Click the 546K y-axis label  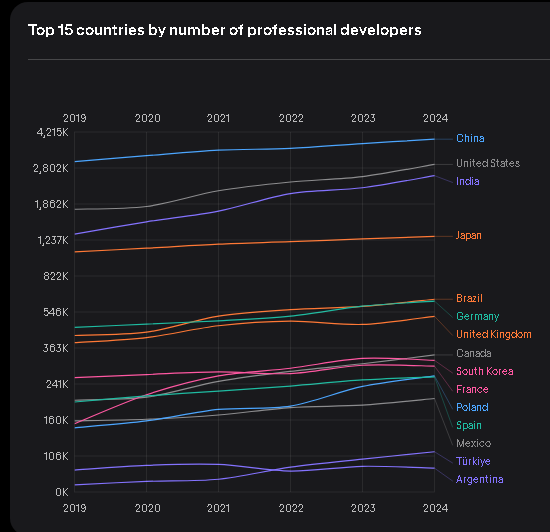(x=56, y=312)
